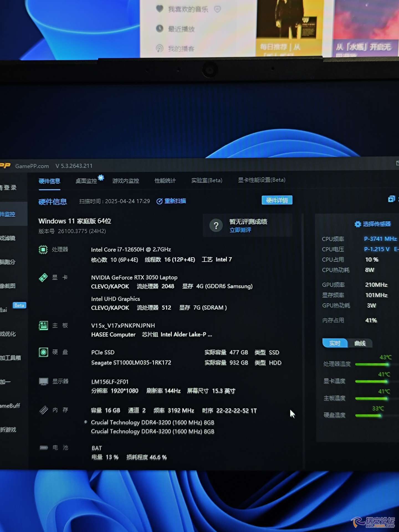The height and width of the screenshot is (532, 399).
Task: Open the 桌面监控 tab
Action: pyautogui.click(x=86, y=181)
